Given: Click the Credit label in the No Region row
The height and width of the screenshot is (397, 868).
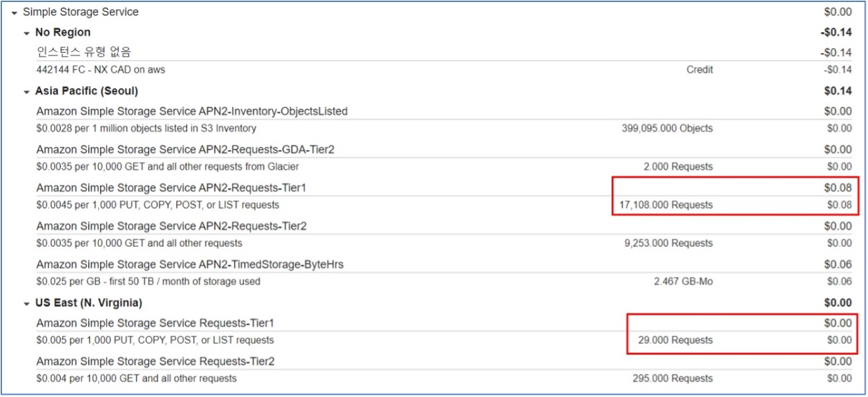Looking at the screenshot, I should [699, 69].
